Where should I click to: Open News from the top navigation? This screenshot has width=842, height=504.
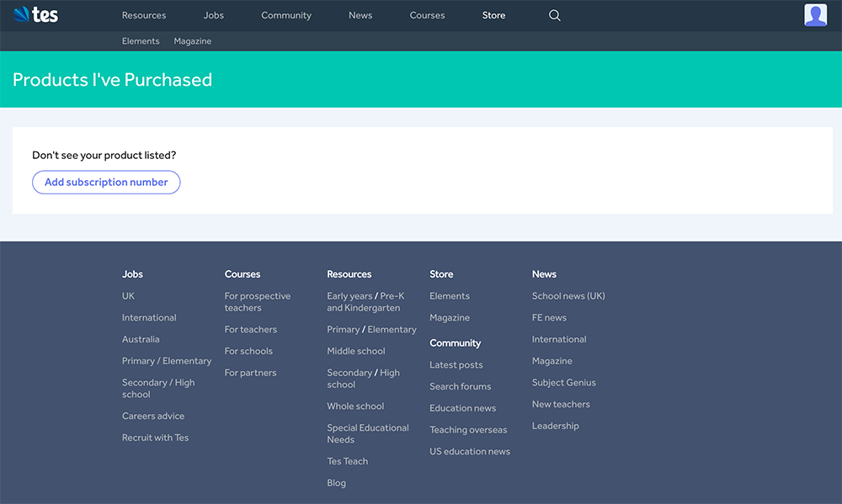pyautogui.click(x=360, y=15)
